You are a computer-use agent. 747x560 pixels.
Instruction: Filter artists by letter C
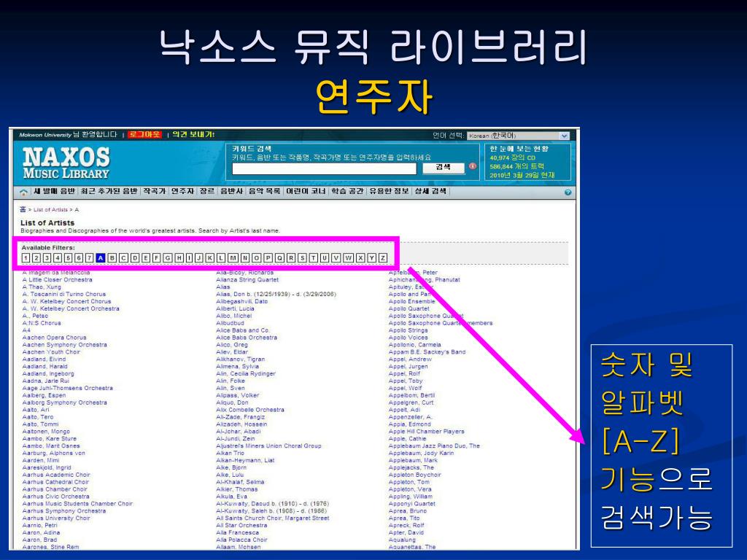[123, 258]
